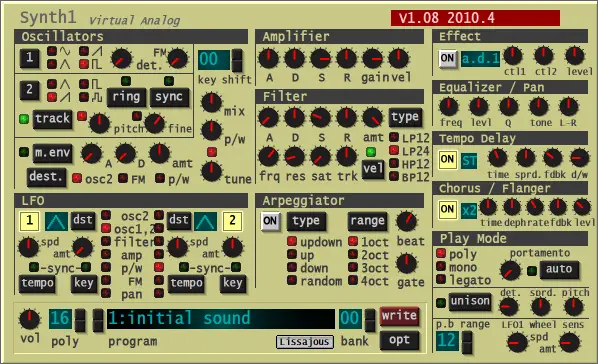Click LFO 2 triangle waveform display
598x364 pixels.
coord(206,221)
